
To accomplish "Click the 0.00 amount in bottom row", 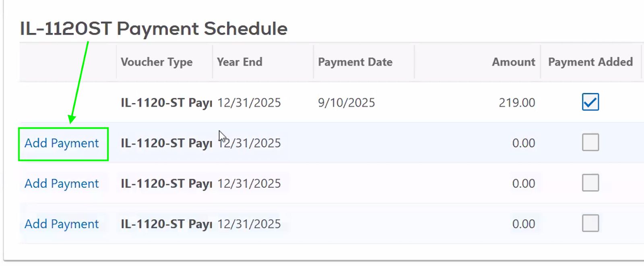I will 523,224.
